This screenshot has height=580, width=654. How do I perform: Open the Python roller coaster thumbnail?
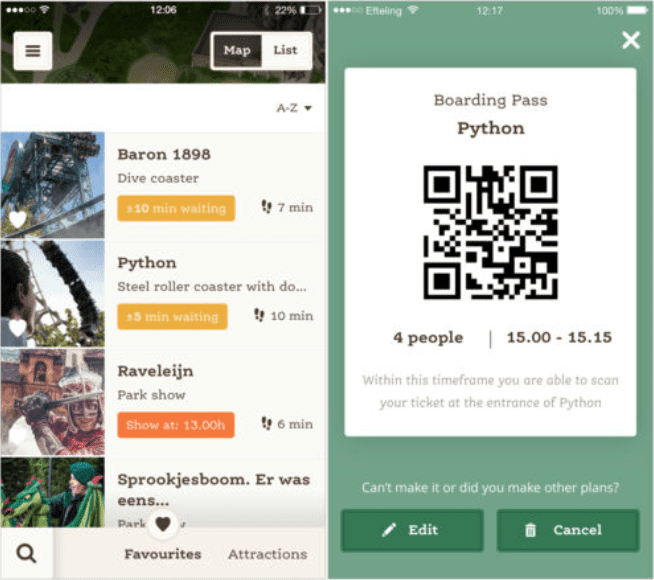click(53, 294)
